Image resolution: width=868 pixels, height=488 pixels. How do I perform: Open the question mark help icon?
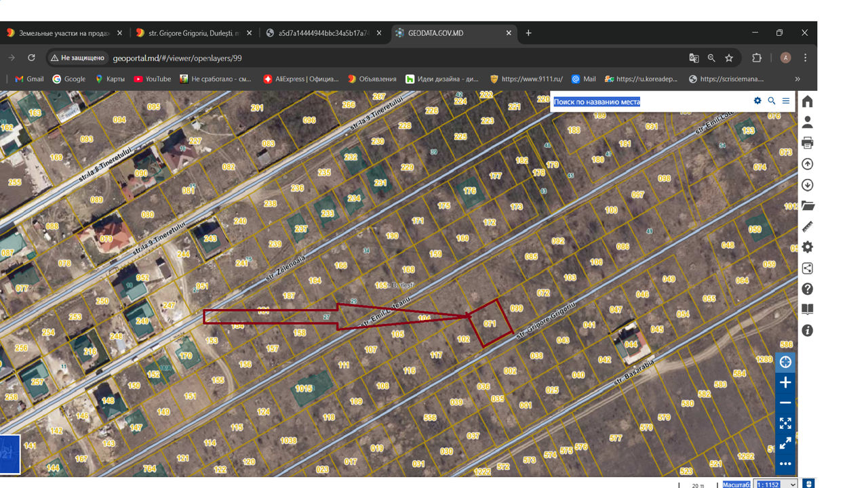point(807,289)
